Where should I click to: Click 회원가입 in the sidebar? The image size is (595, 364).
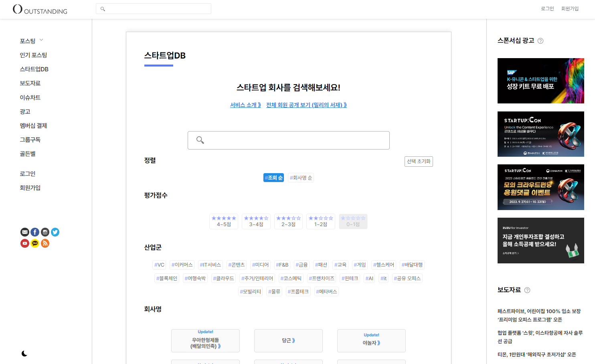point(30,188)
